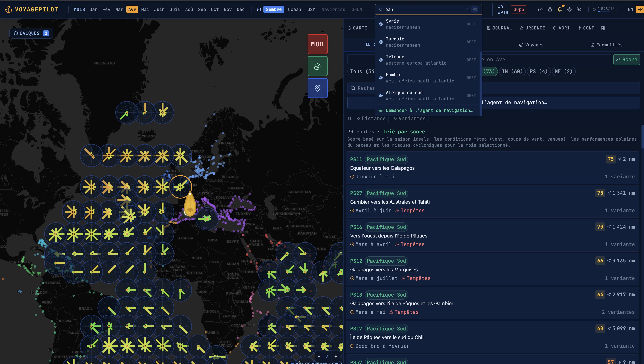644x364 pixels.
Task: Choose the Irlande suggestion
Action: tap(427, 60)
